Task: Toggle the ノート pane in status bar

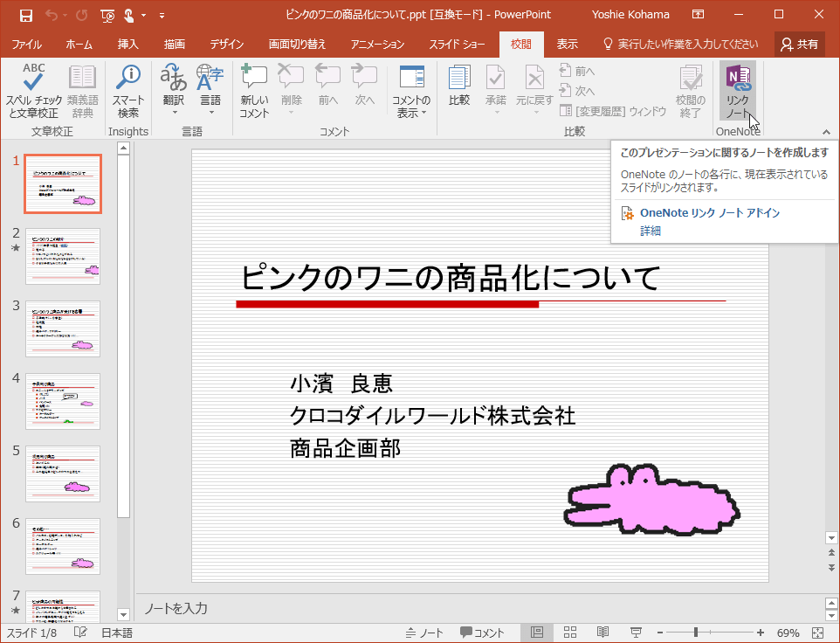Action: tap(425, 633)
